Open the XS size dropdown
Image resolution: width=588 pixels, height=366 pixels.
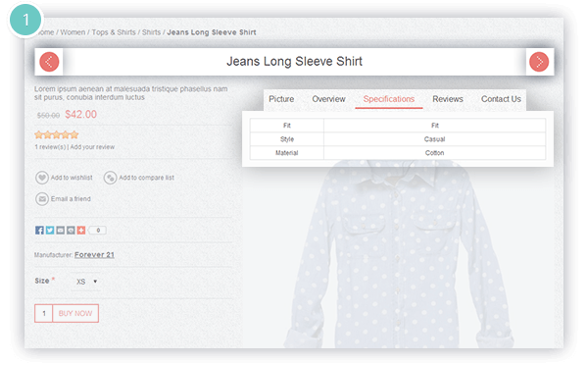pos(86,282)
